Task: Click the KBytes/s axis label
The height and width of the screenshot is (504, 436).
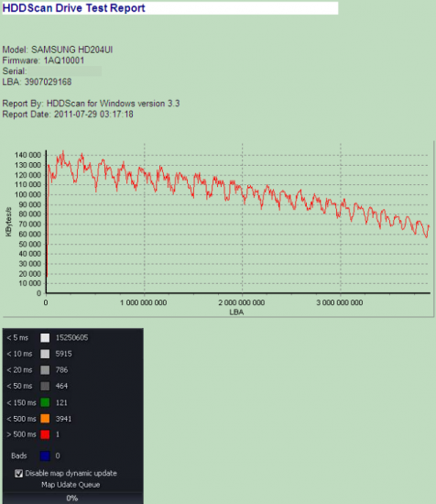Action: coord(8,222)
